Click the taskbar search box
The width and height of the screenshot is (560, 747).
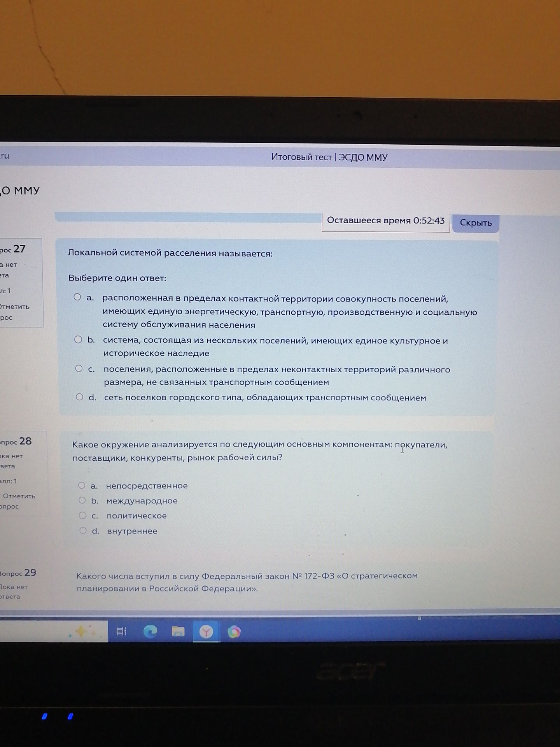pyautogui.click(x=54, y=631)
